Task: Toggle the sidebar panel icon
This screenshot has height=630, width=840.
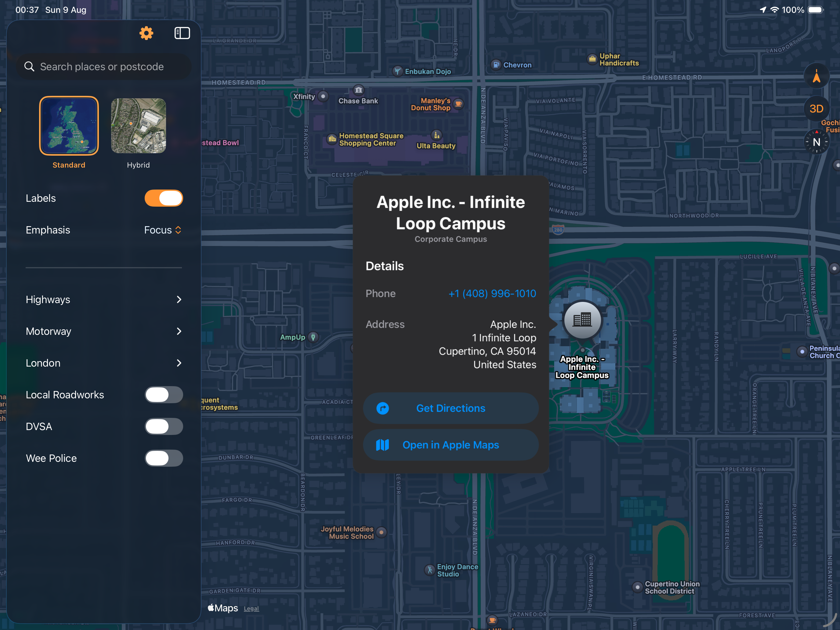Action: point(182,33)
